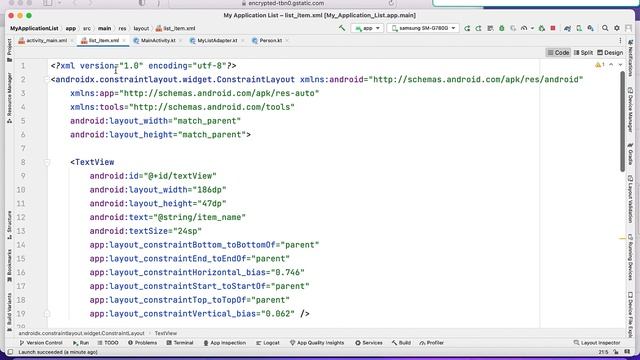Open the Layout Inspector tool window
This screenshot has width=640, height=360.
tap(597, 343)
